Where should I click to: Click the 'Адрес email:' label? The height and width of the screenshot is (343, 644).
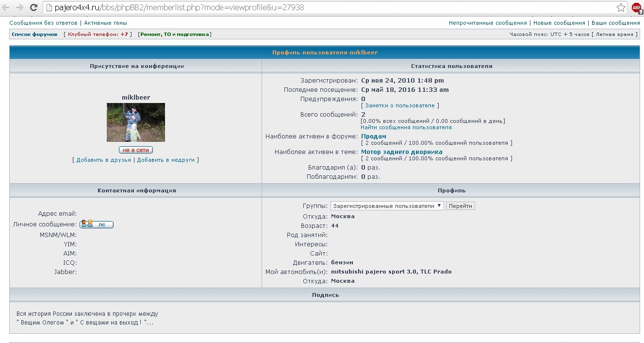pos(57,214)
